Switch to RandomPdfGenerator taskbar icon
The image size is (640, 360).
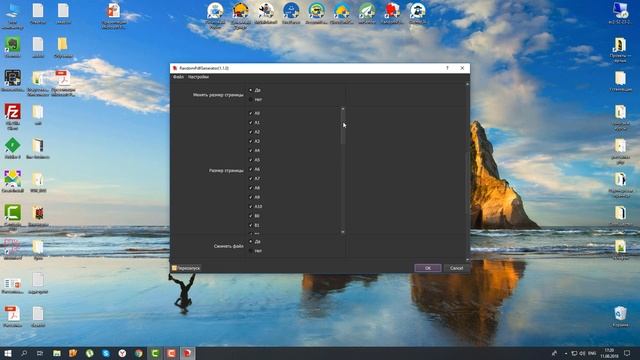coord(187,353)
